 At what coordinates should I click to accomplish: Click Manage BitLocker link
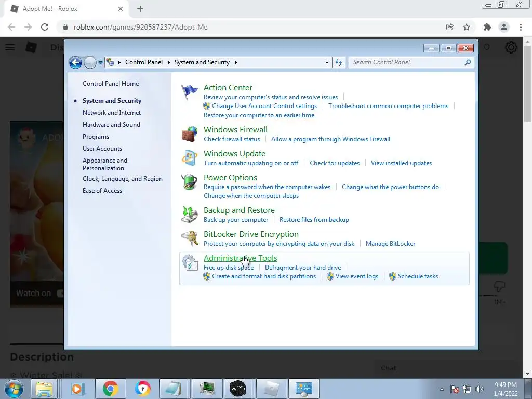point(390,244)
